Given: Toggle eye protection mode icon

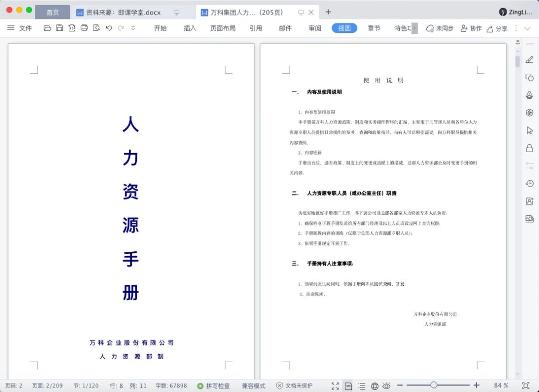Looking at the screenshot, I should [386, 386].
